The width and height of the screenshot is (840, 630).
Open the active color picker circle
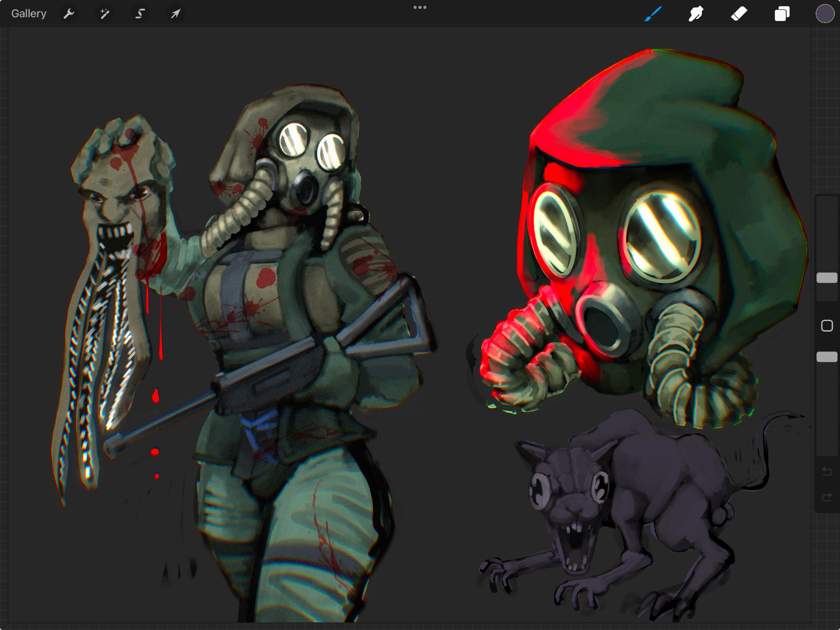(x=825, y=14)
